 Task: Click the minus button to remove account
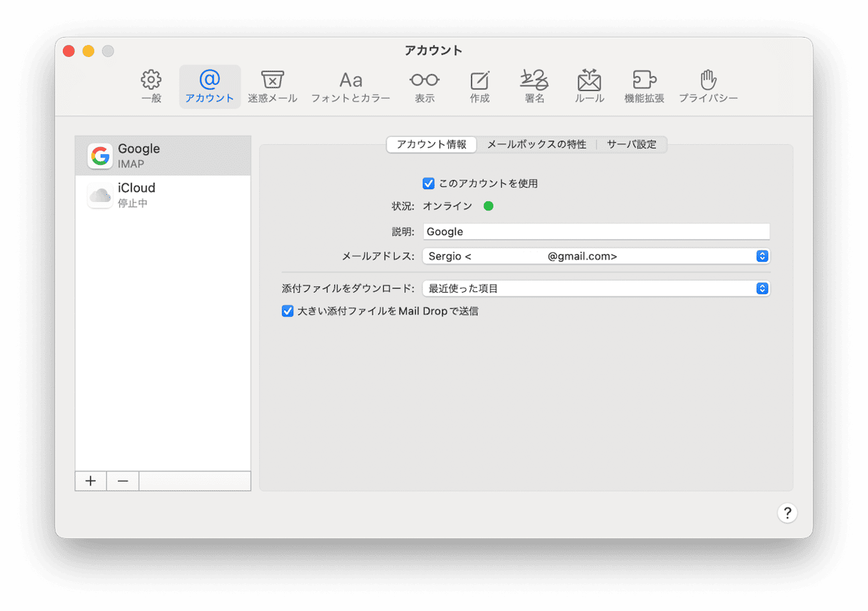click(123, 481)
